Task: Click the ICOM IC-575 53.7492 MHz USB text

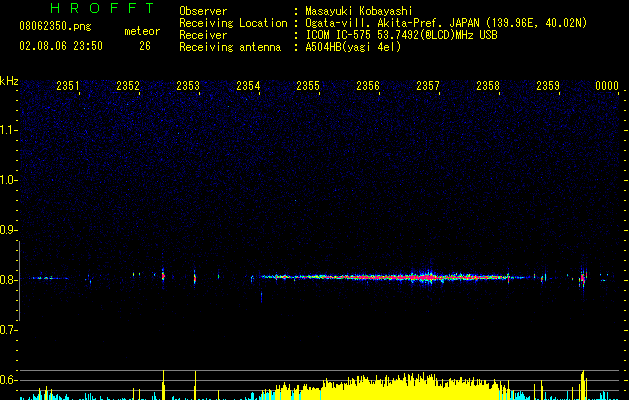Action: [x=401, y=35]
